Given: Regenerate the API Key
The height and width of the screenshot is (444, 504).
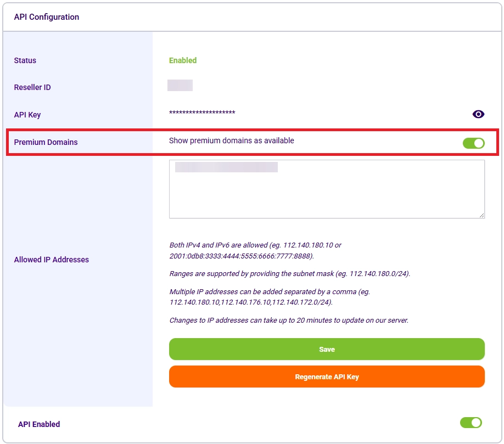Looking at the screenshot, I should click(x=327, y=376).
